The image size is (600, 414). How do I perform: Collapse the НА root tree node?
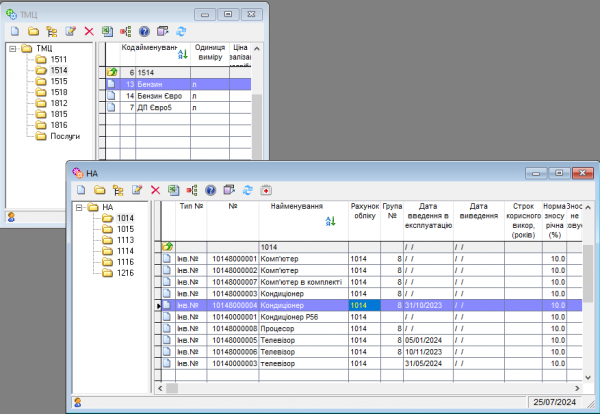point(79,207)
